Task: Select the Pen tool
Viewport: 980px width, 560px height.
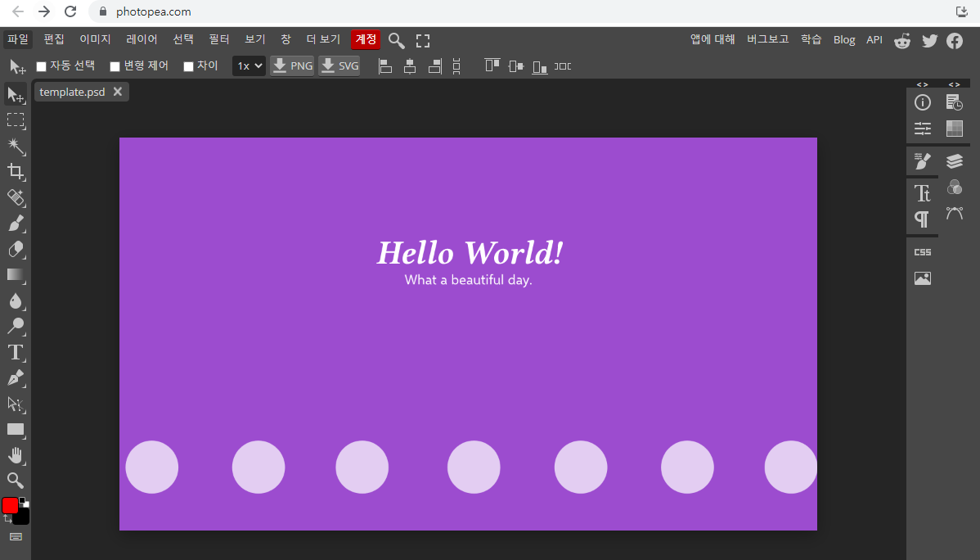Action: point(16,378)
